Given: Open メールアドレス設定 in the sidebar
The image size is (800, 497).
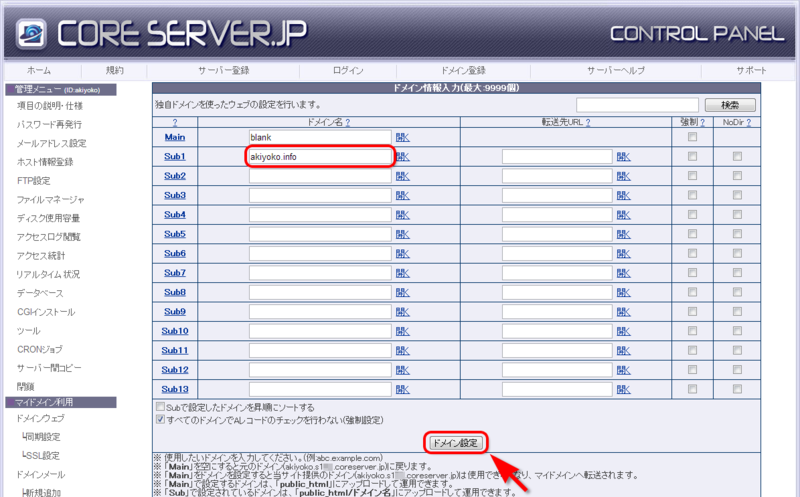Looking at the screenshot, I should [52, 143].
